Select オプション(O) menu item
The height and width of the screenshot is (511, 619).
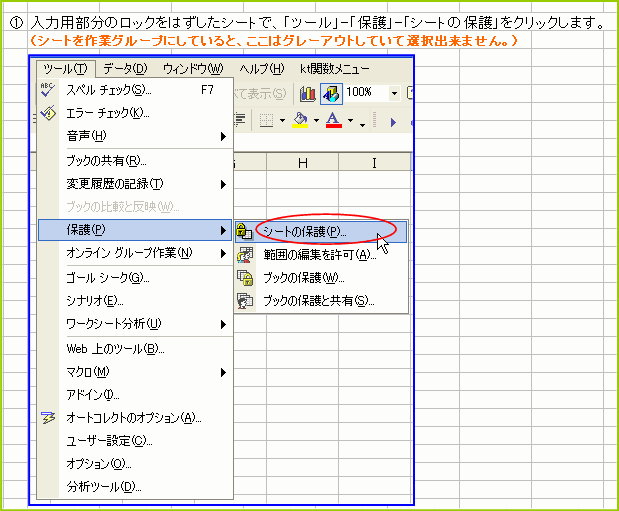(135, 464)
